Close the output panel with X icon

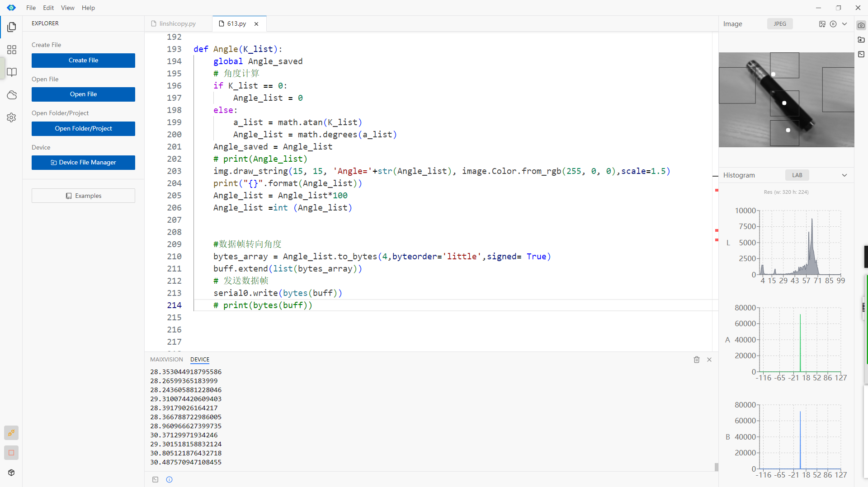click(709, 360)
